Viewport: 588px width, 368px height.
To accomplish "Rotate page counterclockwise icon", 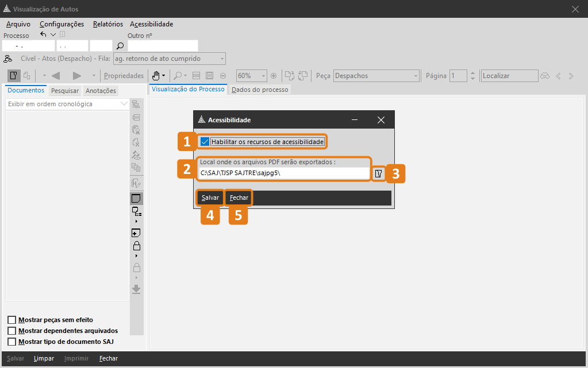I will (x=303, y=76).
